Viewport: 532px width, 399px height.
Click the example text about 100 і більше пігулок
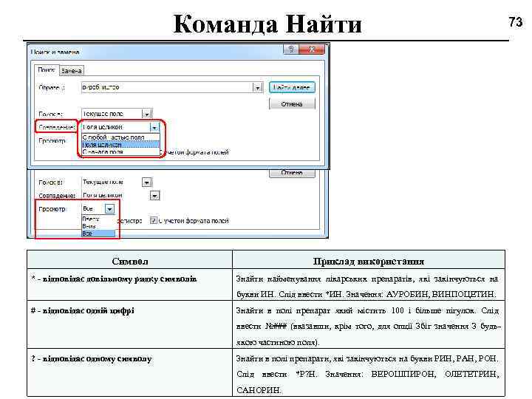tap(367, 327)
